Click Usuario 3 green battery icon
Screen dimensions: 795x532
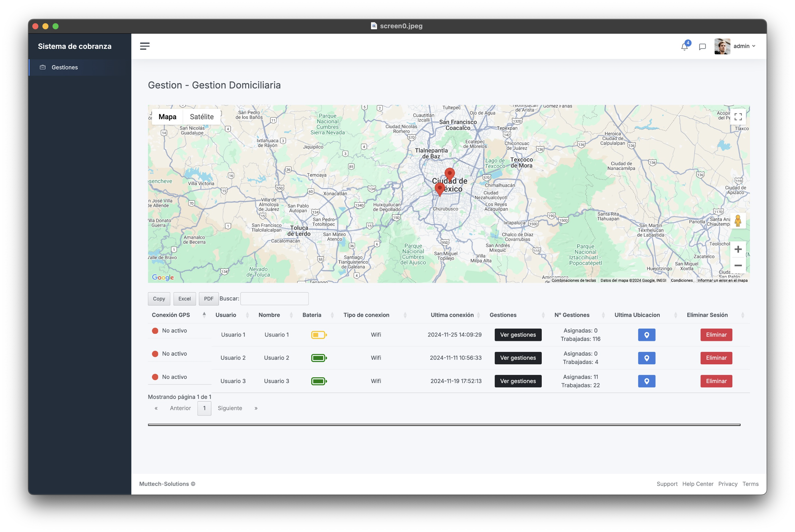319,381
